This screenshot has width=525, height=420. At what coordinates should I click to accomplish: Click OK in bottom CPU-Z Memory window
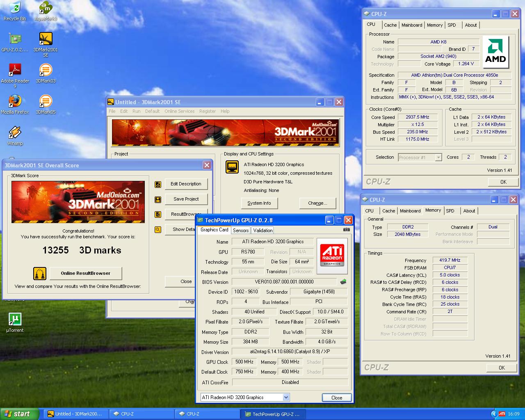[x=502, y=368]
